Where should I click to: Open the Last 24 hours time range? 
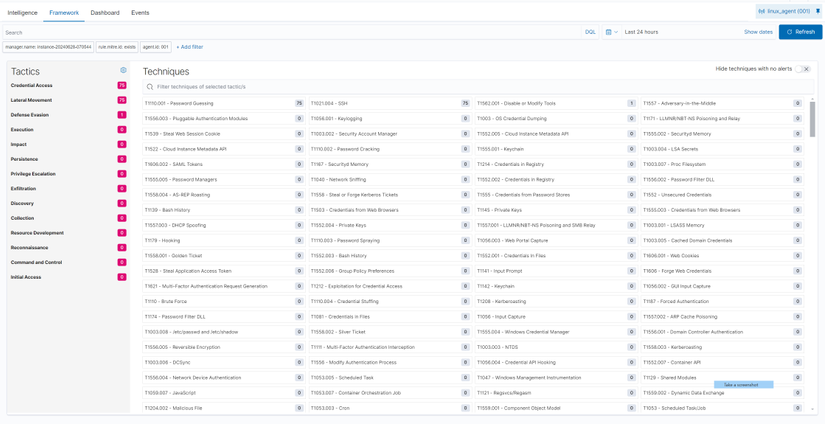641,32
